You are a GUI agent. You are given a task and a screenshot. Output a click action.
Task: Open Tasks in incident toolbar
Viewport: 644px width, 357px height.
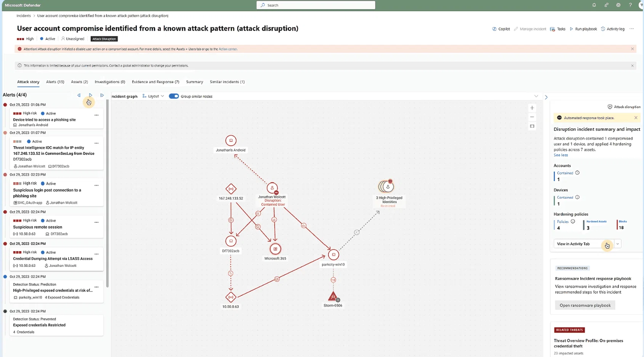pos(557,29)
